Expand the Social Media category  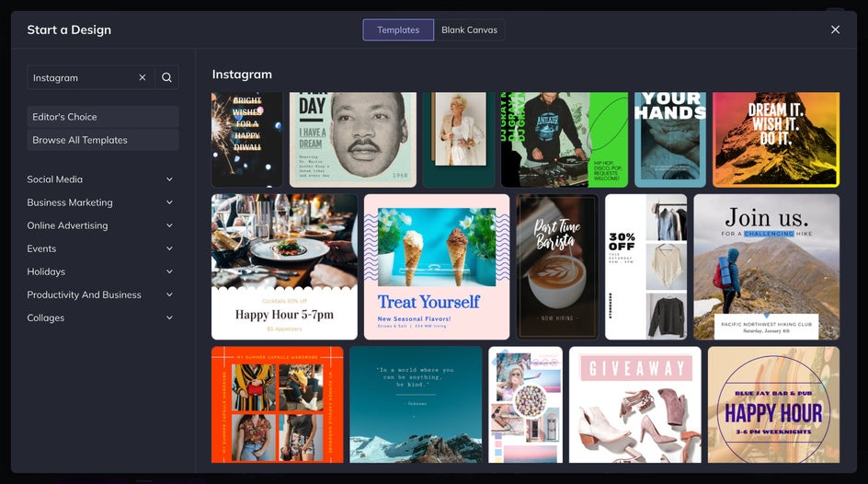(100, 179)
